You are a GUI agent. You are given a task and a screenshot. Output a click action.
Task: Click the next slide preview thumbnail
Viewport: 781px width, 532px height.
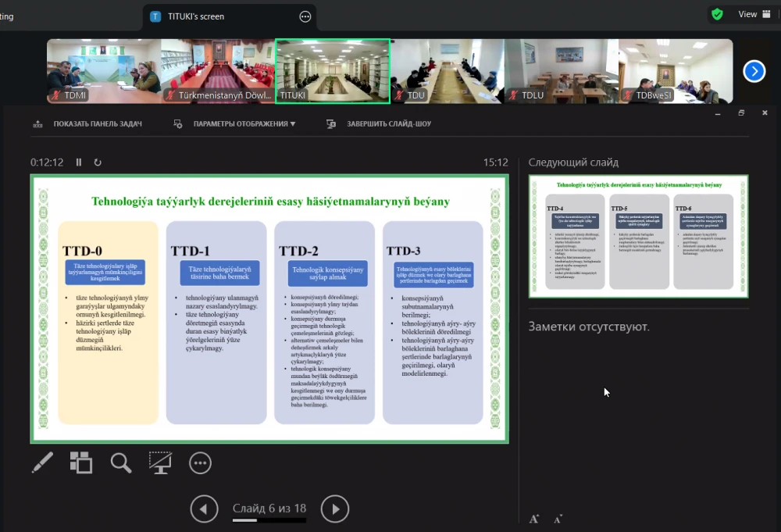[x=638, y=236]
